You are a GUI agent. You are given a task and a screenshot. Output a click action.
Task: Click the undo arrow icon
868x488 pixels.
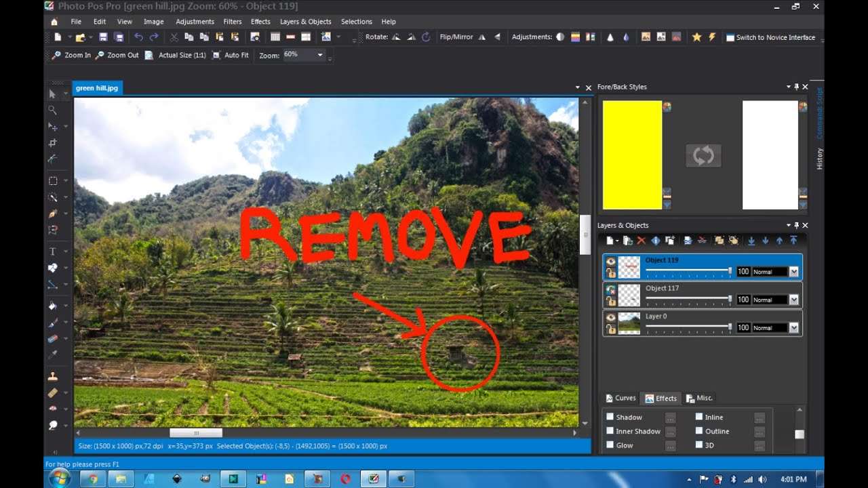(139, 37)
